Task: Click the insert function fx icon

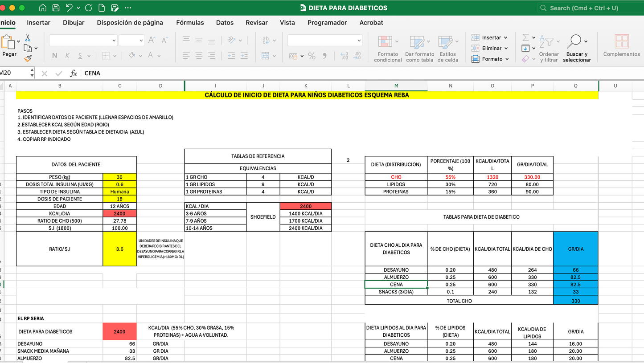Action: tap(74, 73)
